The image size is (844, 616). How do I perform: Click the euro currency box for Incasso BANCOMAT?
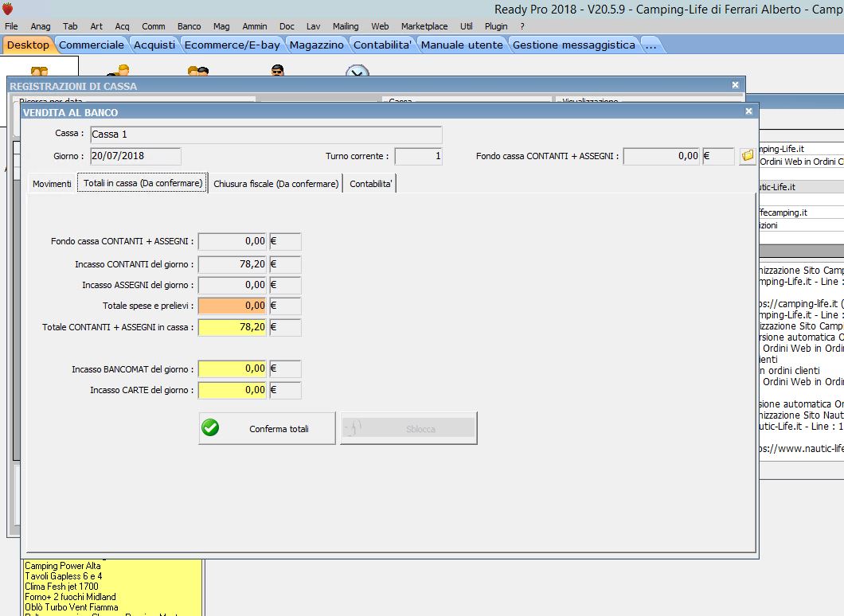pyautogui.click(x=285, y=368)
